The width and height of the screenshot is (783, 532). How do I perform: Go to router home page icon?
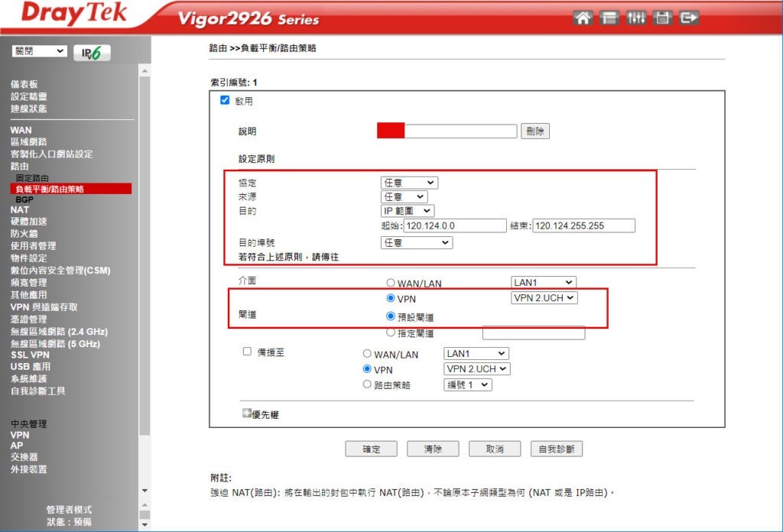click(583, 18)
